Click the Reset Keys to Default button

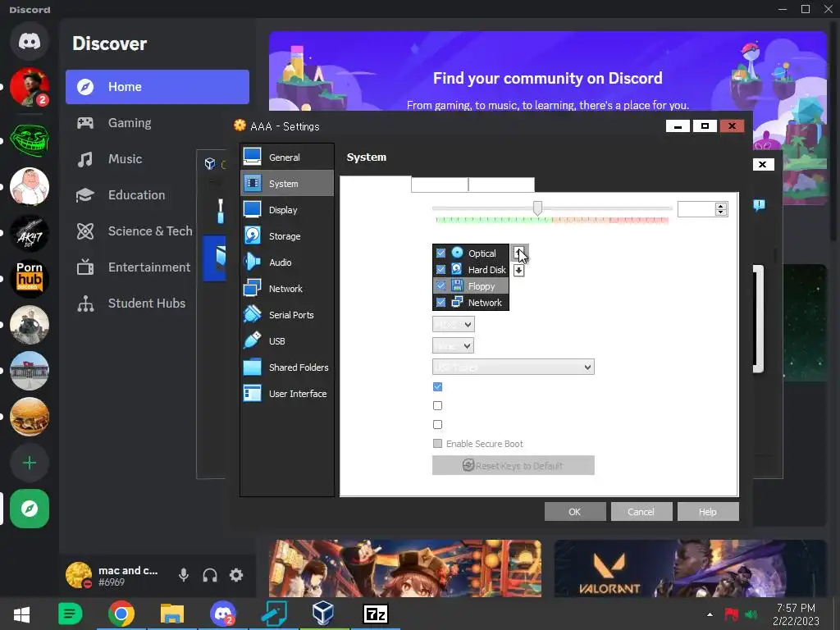tap(514, 465)
